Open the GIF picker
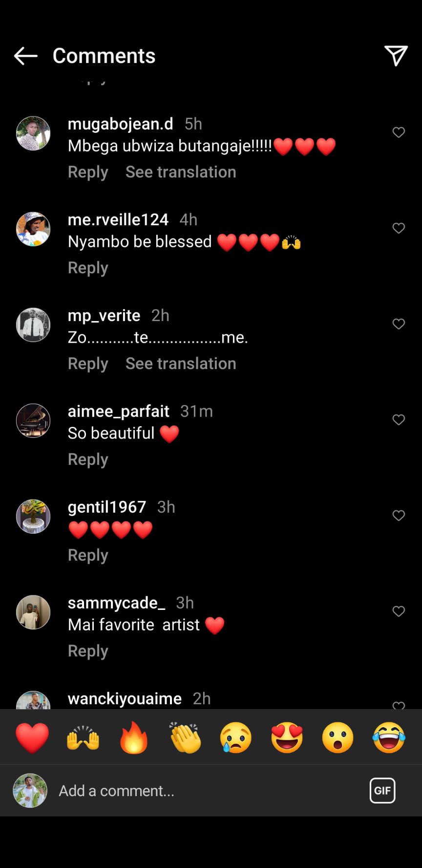422x868 pixels. pos(382,790)
